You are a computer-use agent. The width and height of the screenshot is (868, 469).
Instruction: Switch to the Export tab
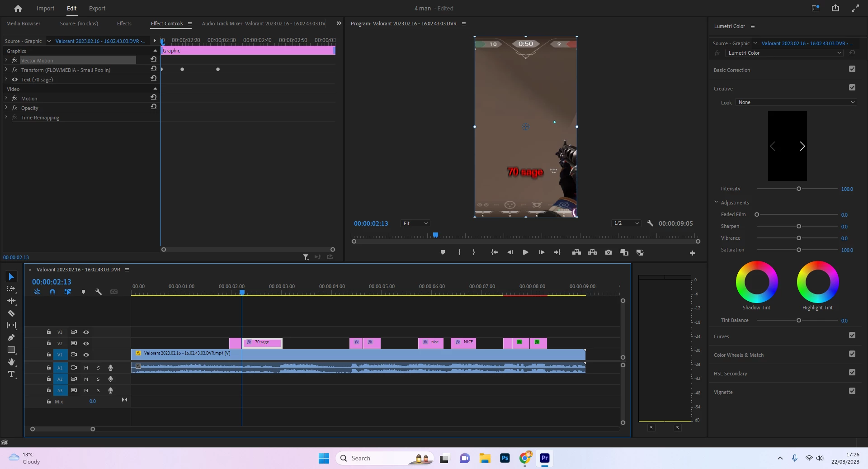[97, 8]
